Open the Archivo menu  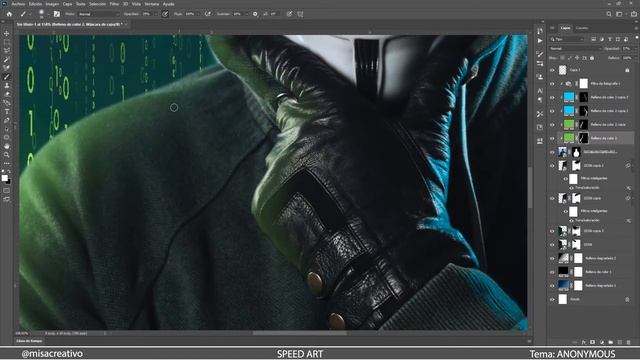18,4
